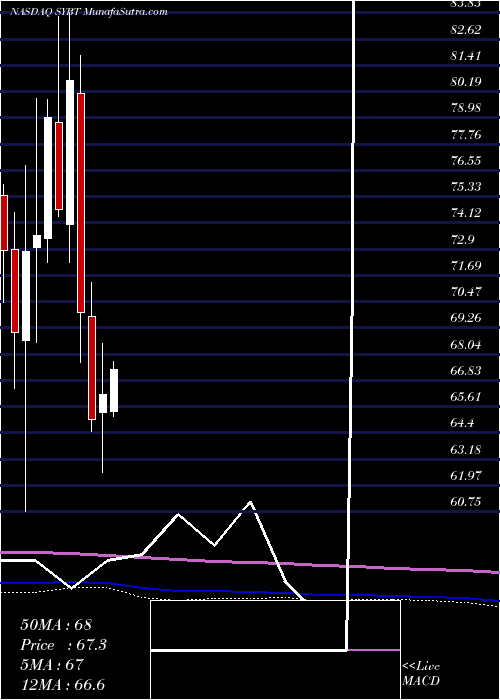Click the 66.83 price axis label

point(466,371)
